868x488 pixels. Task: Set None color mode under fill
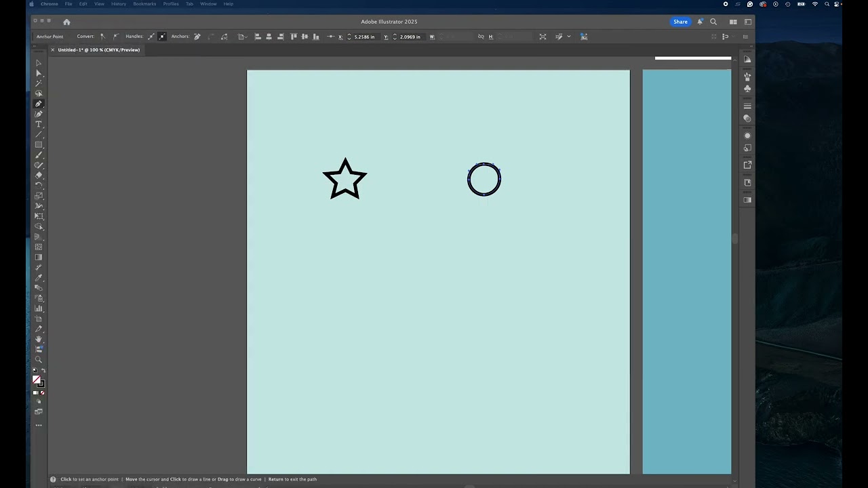coord(43,393)
